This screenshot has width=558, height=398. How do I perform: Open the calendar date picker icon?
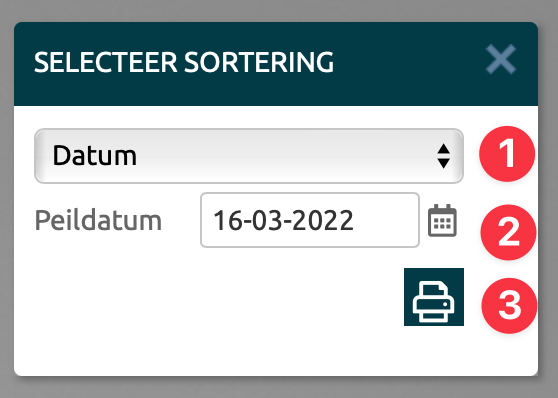pos(442,220)
